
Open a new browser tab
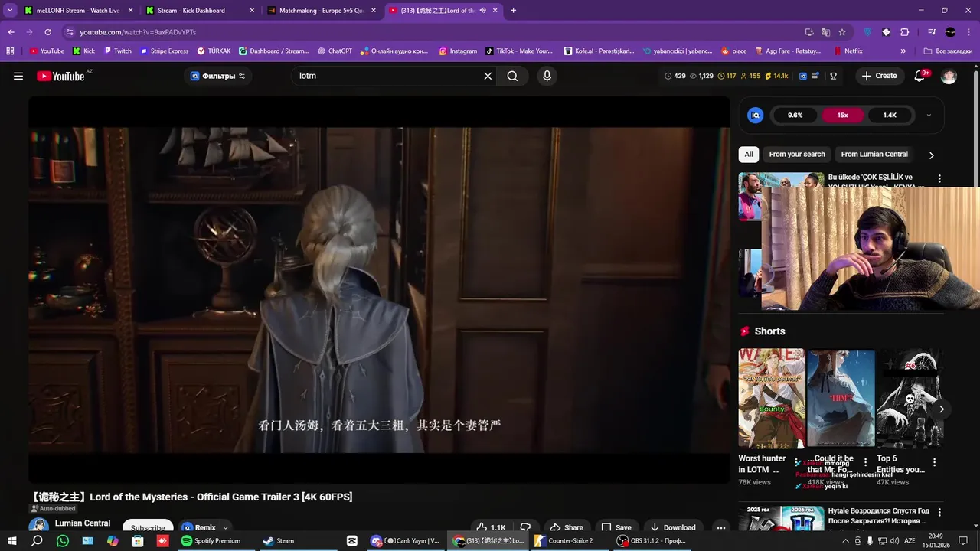point(513,11)
